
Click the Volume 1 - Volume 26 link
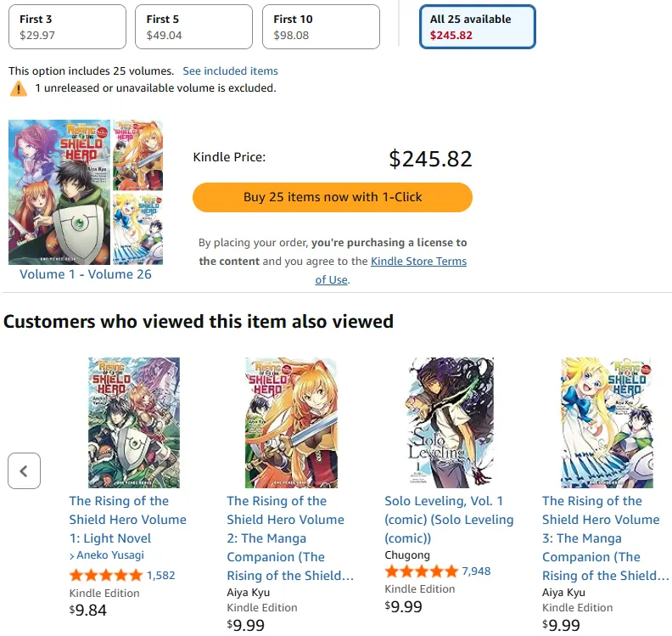pyautogui.click(x=86, y=274)
